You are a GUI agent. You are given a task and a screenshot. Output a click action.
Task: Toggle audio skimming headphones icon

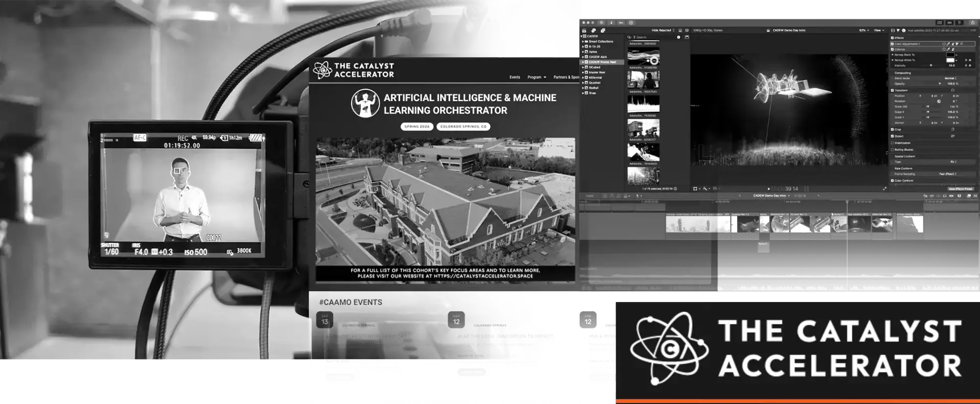tap(945, 196)
